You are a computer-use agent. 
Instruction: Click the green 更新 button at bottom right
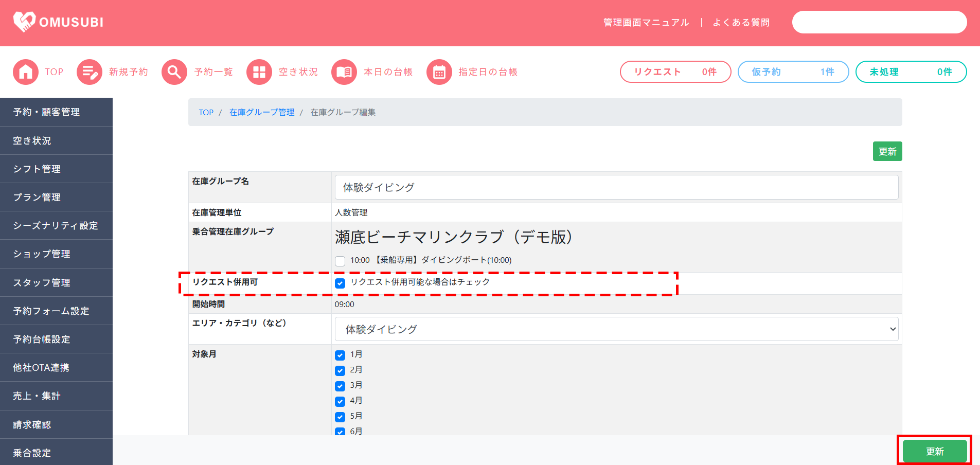pos(934,451)
